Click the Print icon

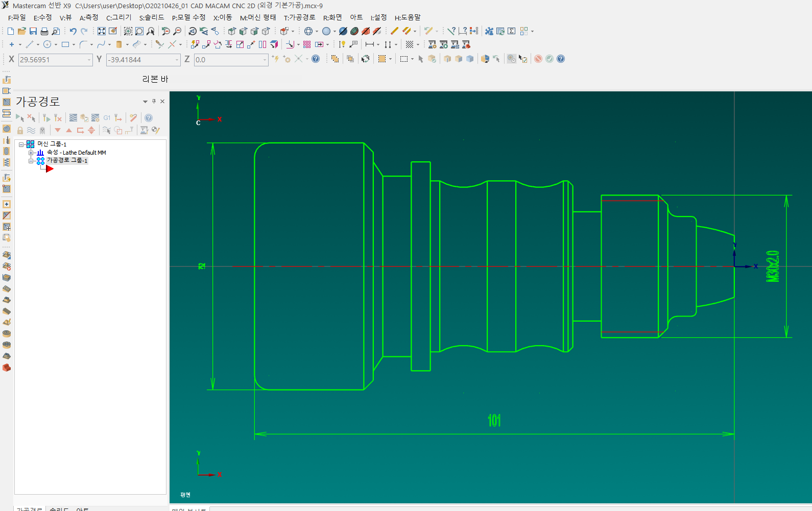click(44, 31)
